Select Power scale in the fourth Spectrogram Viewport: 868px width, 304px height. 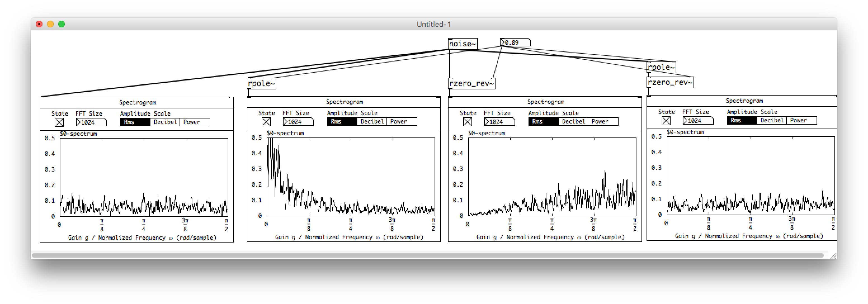[802, 120]
